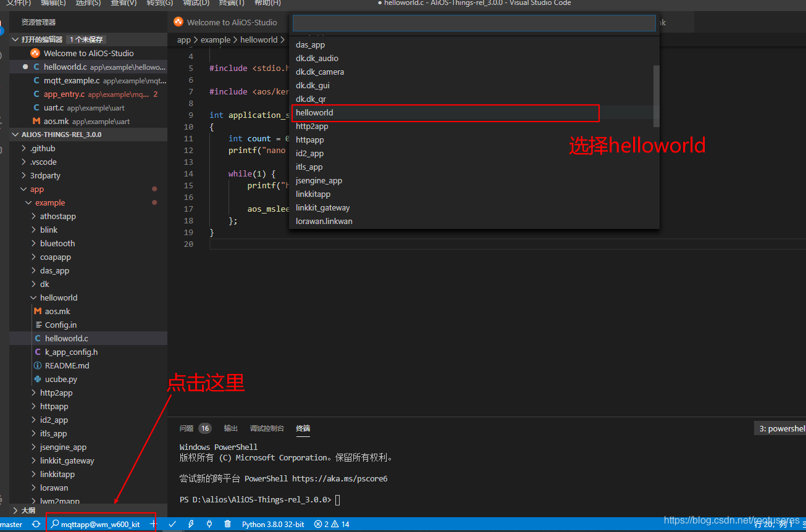This screenshot has width=806, height=532.
Task: Open helloworld.c in open editors list
Action: 88,67
